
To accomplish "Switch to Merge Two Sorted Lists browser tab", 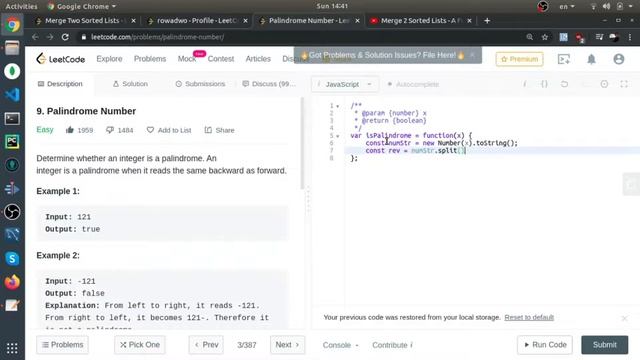I will tap(85, 20).
